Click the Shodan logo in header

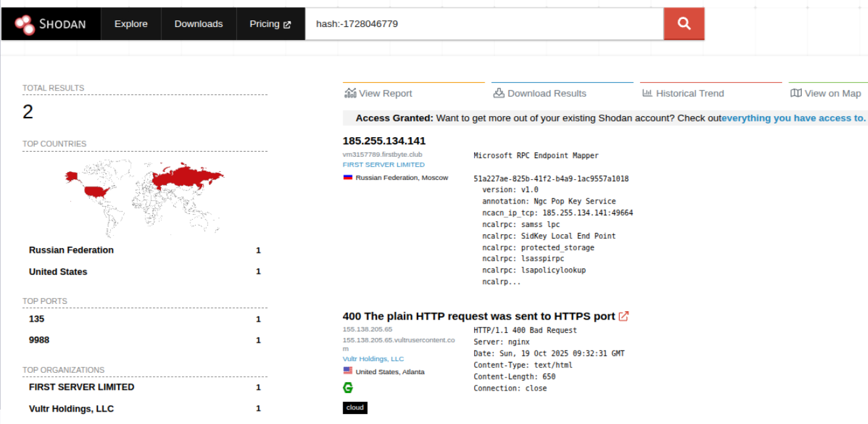coord(51,24)
